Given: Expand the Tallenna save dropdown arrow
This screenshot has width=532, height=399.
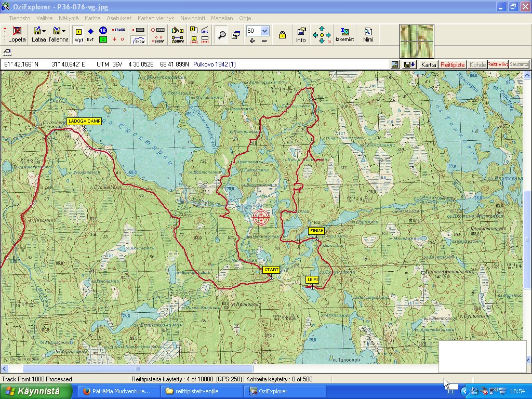Looking at the screenshot, I should (x=63, y=31).
